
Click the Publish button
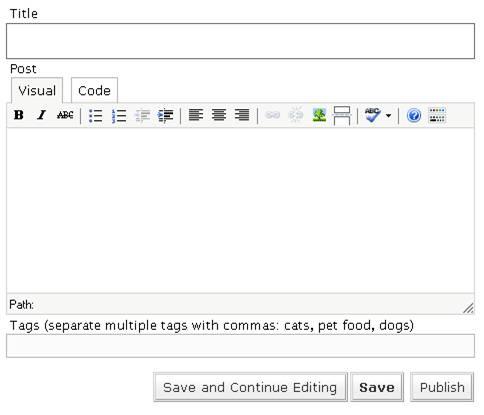tap(442, 387)
